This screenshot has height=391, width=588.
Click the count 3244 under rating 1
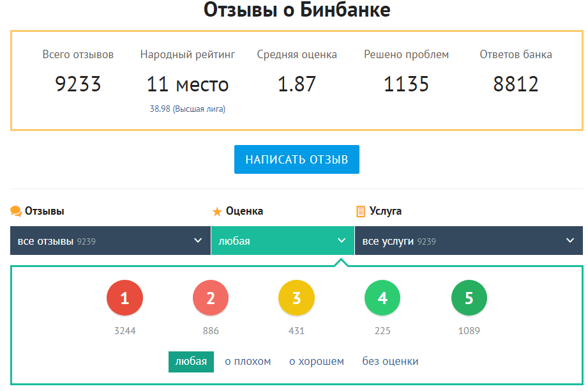coord(125,331)
